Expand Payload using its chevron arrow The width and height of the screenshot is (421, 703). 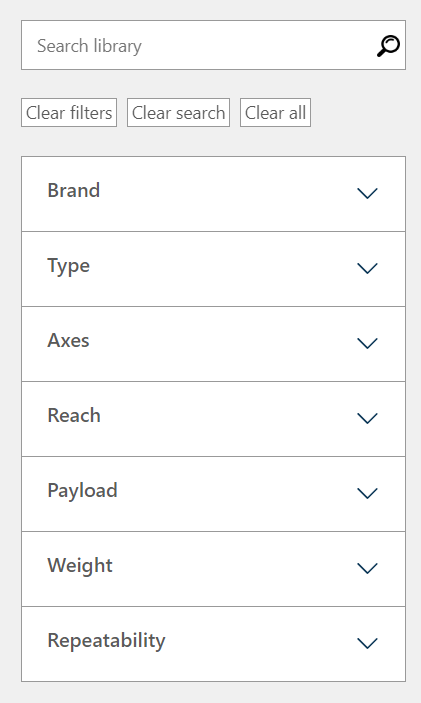click(367, 493)
